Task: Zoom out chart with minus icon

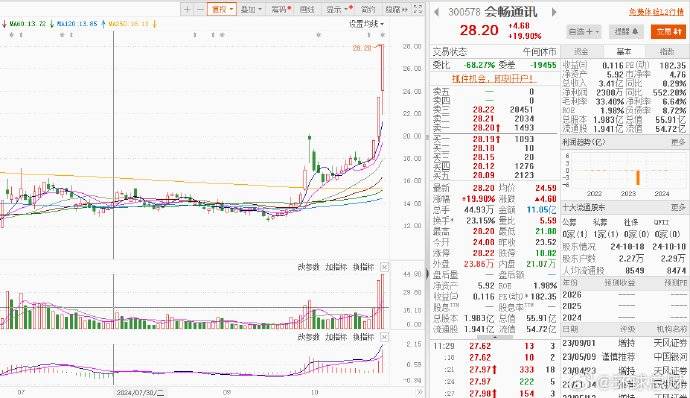Action: pyautogui.click(x=200, y=9)
